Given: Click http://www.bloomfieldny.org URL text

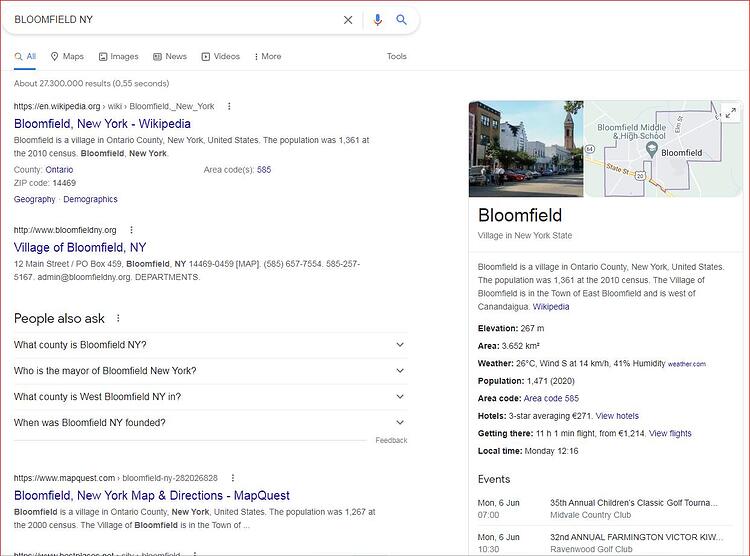Looking at the screenshot, I should click(x=65, y=230).
